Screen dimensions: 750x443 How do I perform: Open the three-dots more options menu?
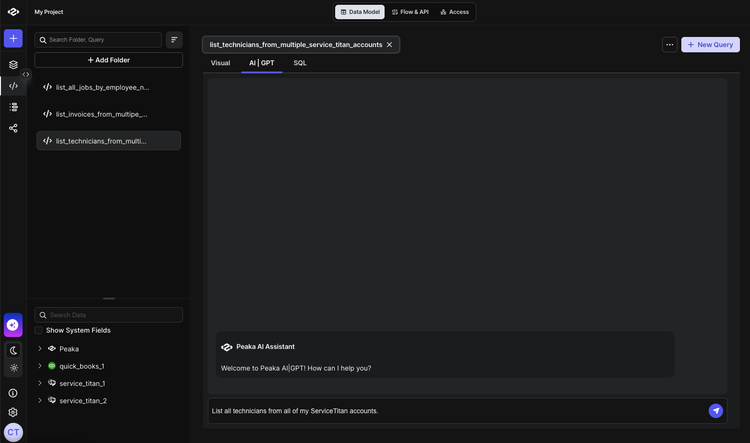pos(670,44)
